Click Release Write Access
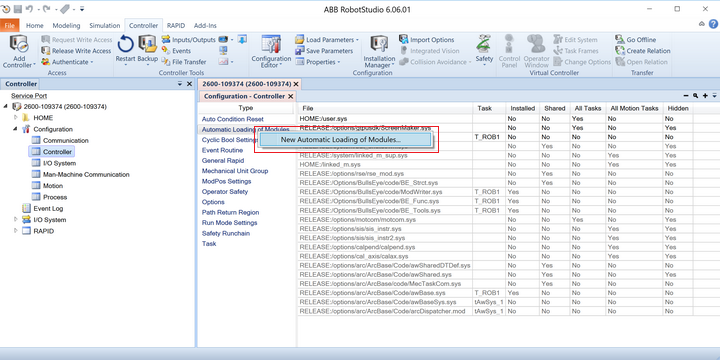Image resolution: width=720 pixels, height=360 pixels. [x=76, y=51]
